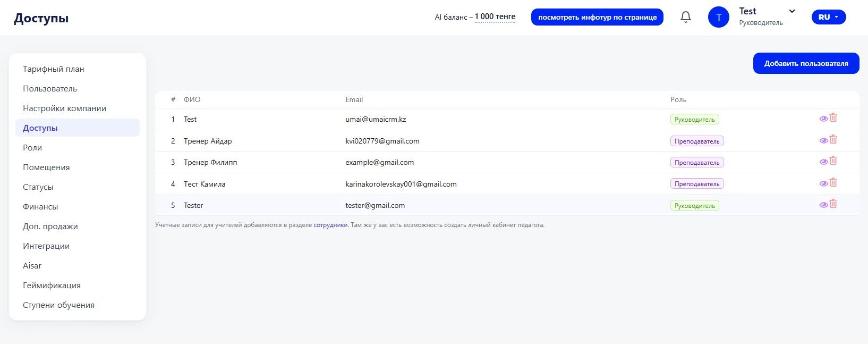This screenshot has width=868, height=344.
Task: Click email kvi020779@gmail.com
Action: (382, 141)
